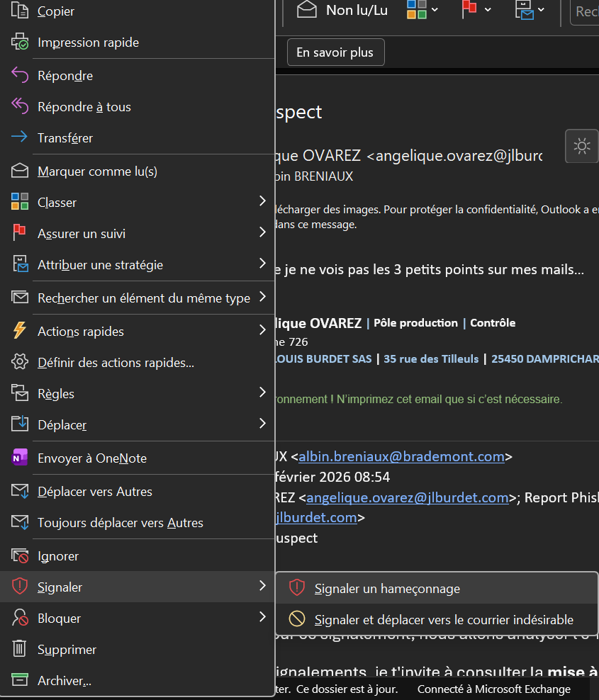Click the image download info bar message

(x=437, y=217)
